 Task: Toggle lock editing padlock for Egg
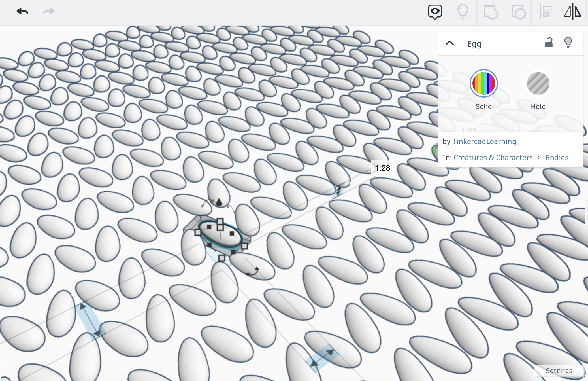[x=549, y=43]
